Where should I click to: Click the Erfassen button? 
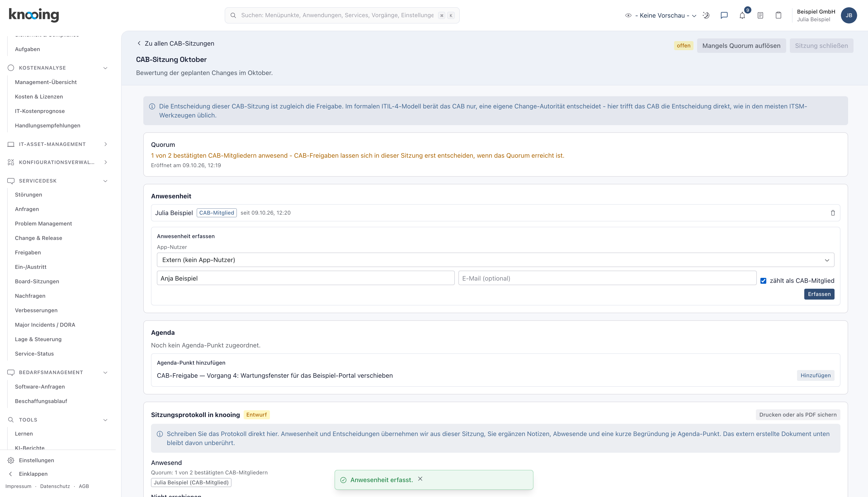819,294
